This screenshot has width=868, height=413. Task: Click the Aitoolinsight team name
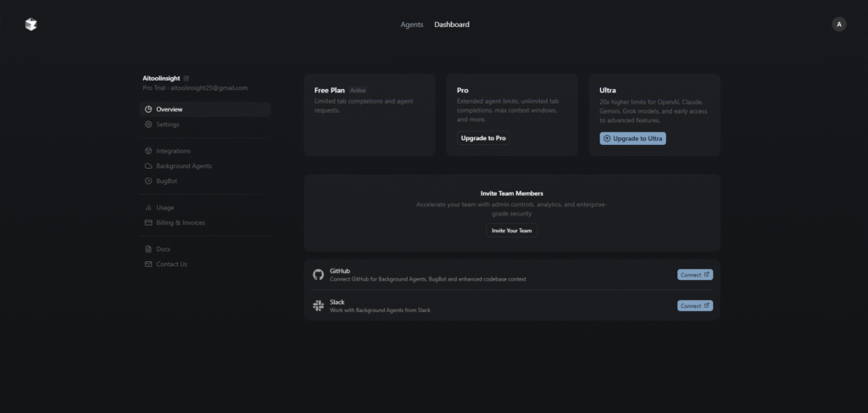pos(161,78)
